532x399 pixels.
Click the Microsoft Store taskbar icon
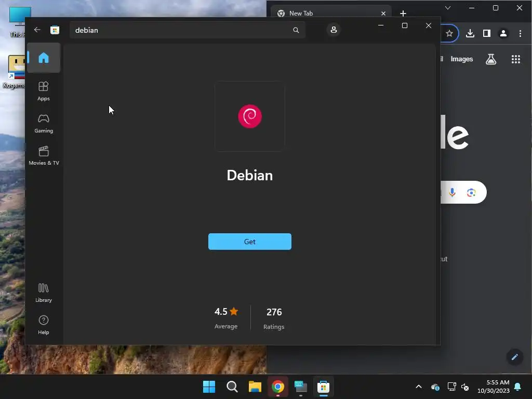[x=323, y=387]
